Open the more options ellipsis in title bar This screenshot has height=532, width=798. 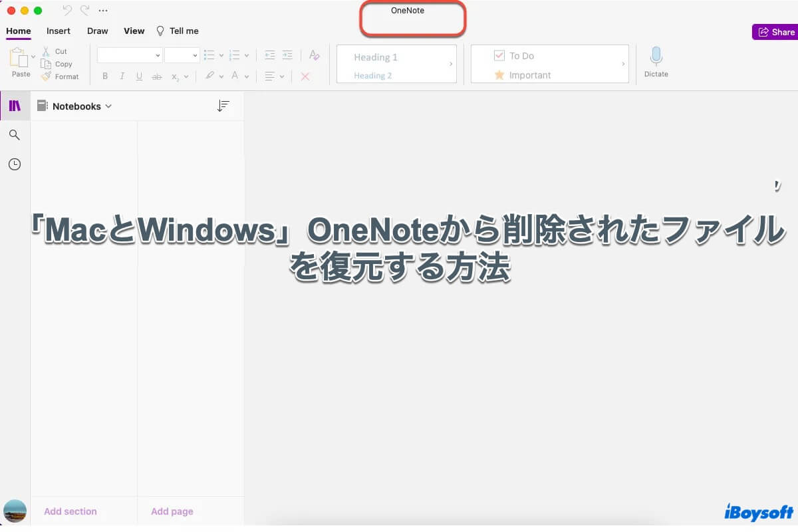coord(102,11)
